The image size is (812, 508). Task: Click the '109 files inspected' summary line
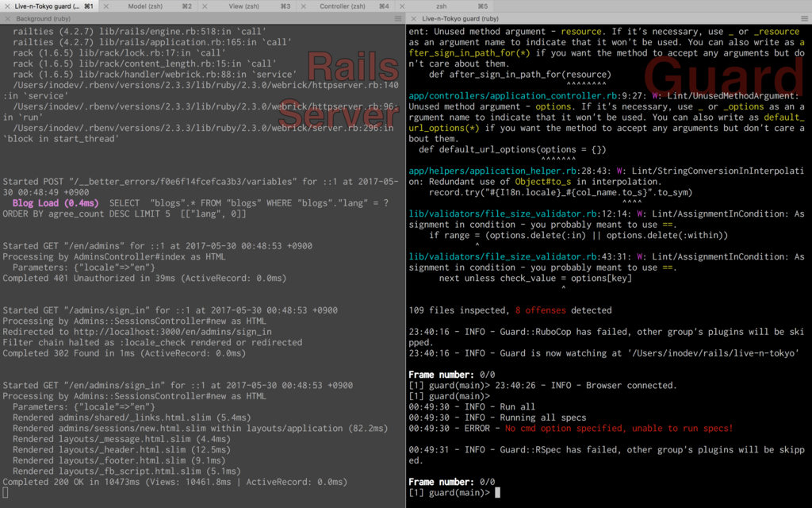(510, 310)
